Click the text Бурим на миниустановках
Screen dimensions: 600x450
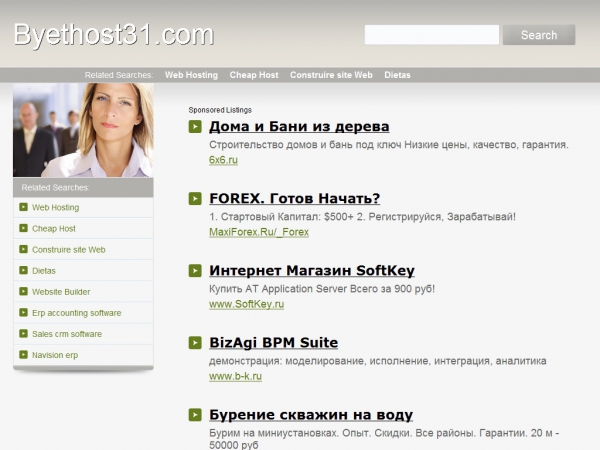[x=273, y=433]
